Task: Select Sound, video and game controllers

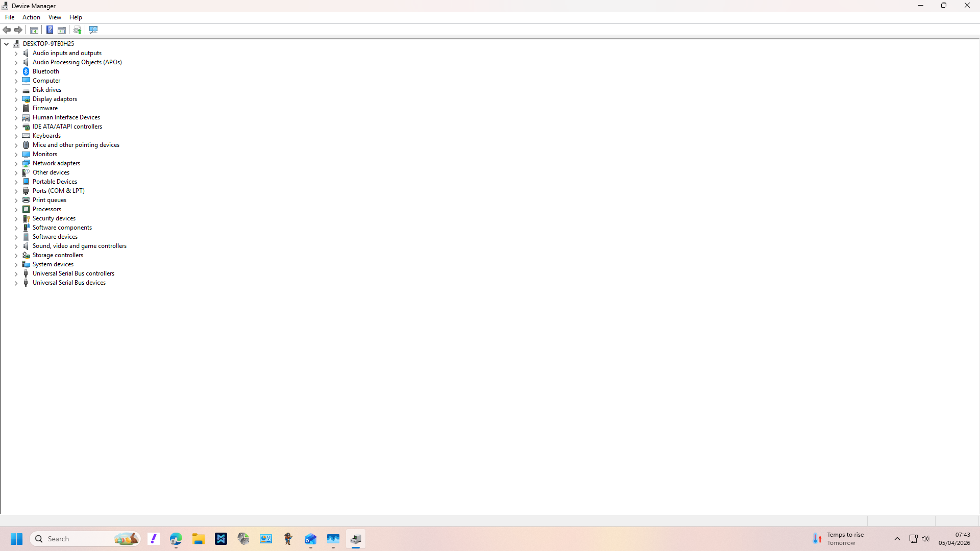Action: tap(79, 246)
